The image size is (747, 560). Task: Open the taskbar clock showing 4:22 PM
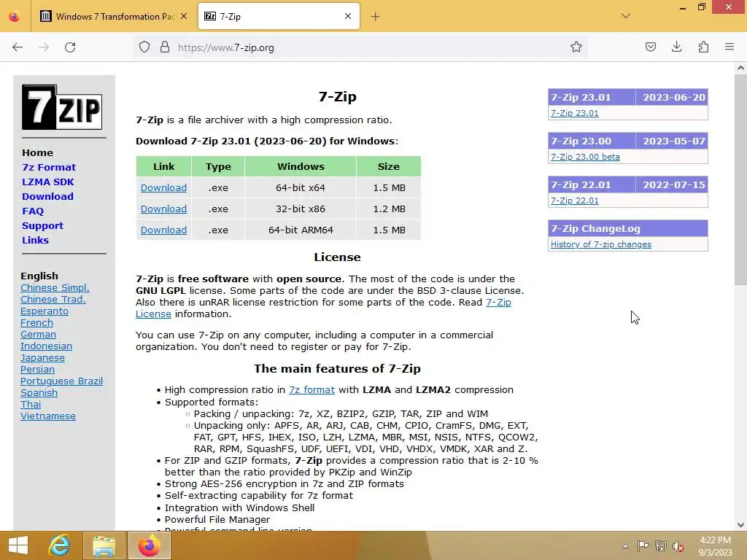coord(715,546)
